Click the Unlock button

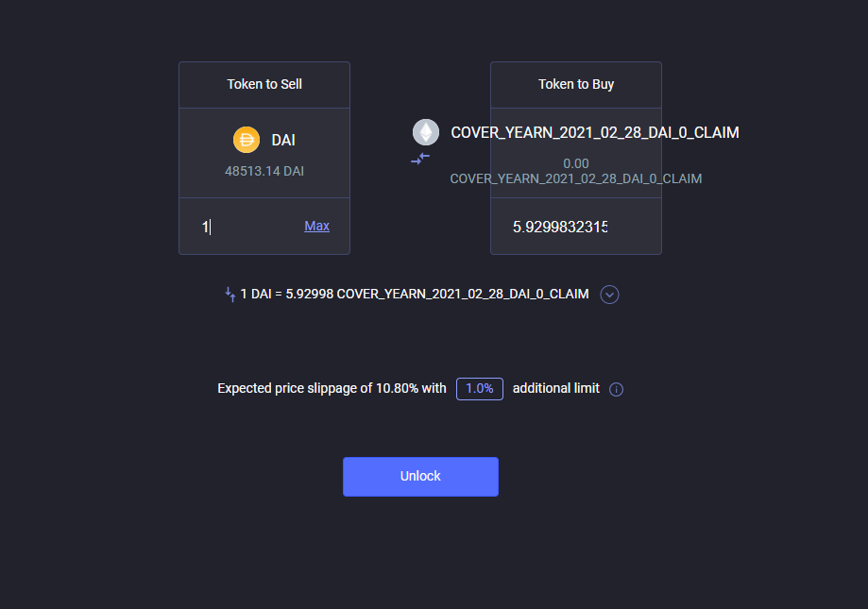pos(420,476)
